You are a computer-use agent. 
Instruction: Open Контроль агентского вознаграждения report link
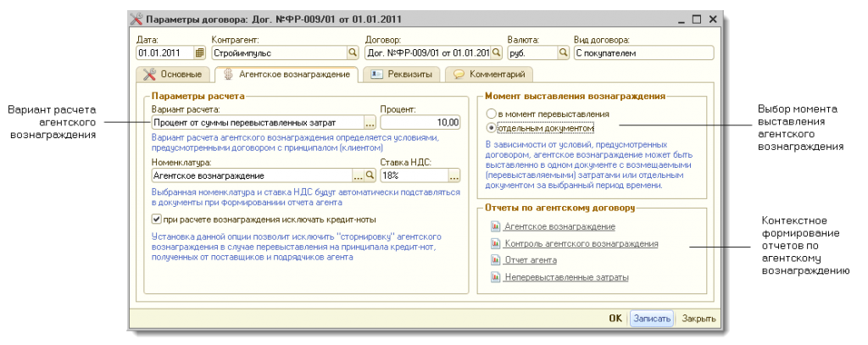[581, 243]
